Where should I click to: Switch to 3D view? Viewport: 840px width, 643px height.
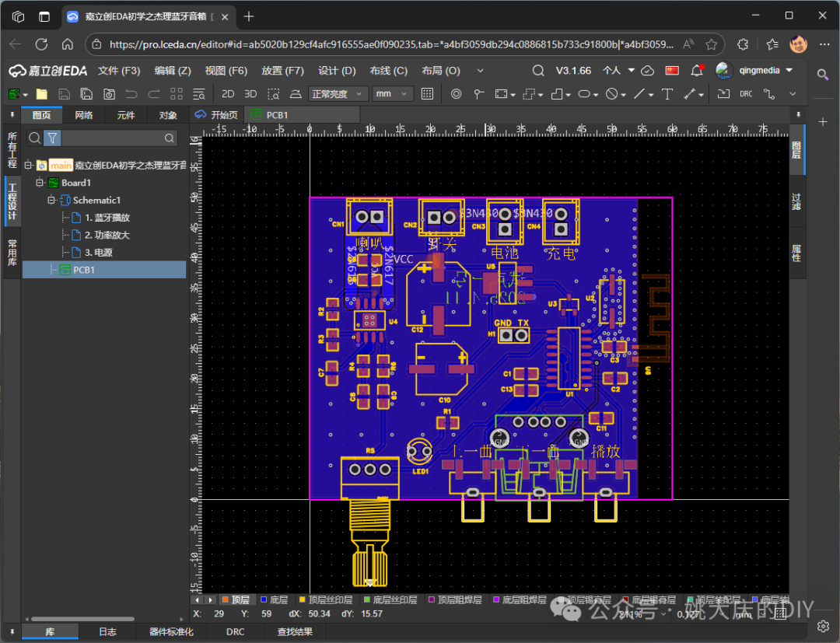[250, 94]
